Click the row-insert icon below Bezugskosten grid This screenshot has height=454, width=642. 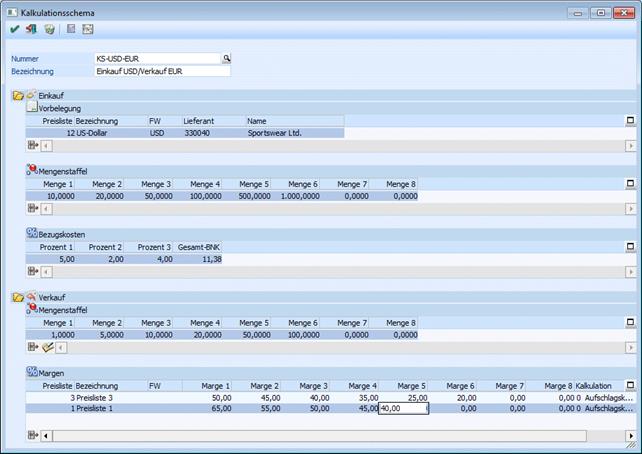coord(32,271)
